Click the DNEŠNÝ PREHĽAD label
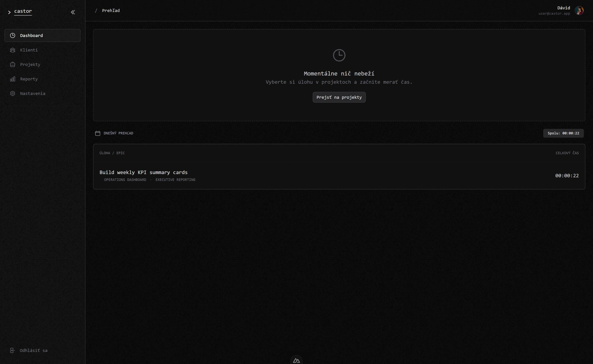Viewport: 593px width, 364px height. pyautogui.click(x=118, y=133)
